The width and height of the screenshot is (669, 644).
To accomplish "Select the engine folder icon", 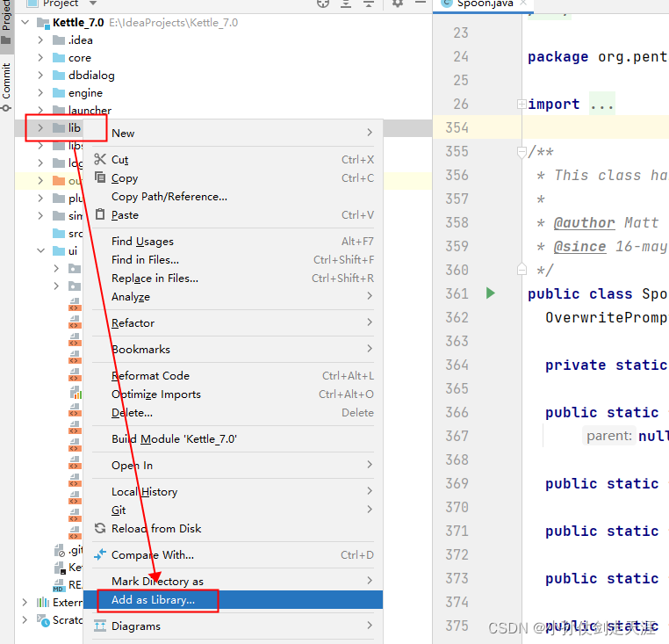I will (59, 92).
